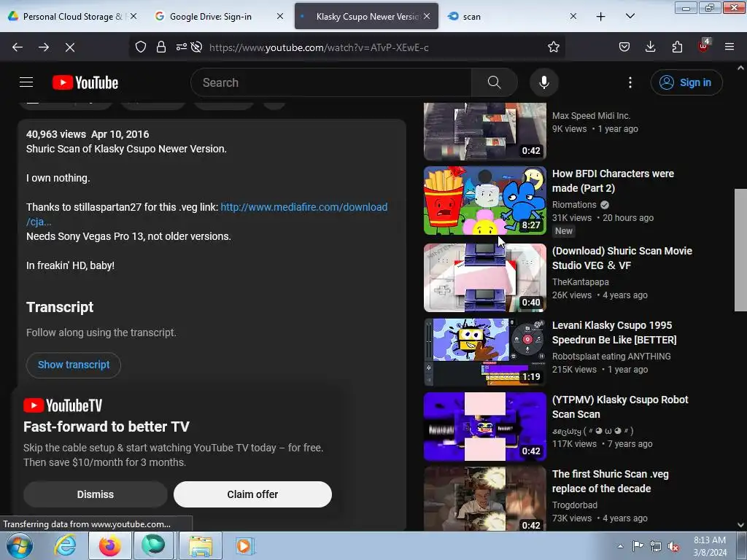
Task: Open How BFDI Characters were made thumbnail
Action: pos(485,201)
